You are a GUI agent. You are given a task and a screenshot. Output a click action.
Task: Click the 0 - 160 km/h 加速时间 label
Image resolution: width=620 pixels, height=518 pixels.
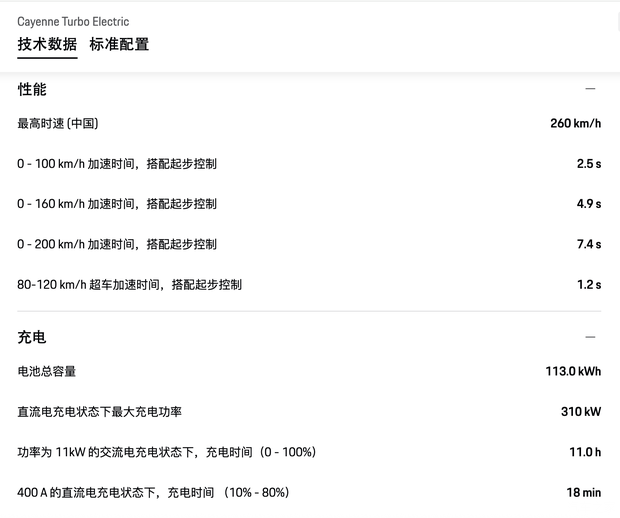point(117,204)
